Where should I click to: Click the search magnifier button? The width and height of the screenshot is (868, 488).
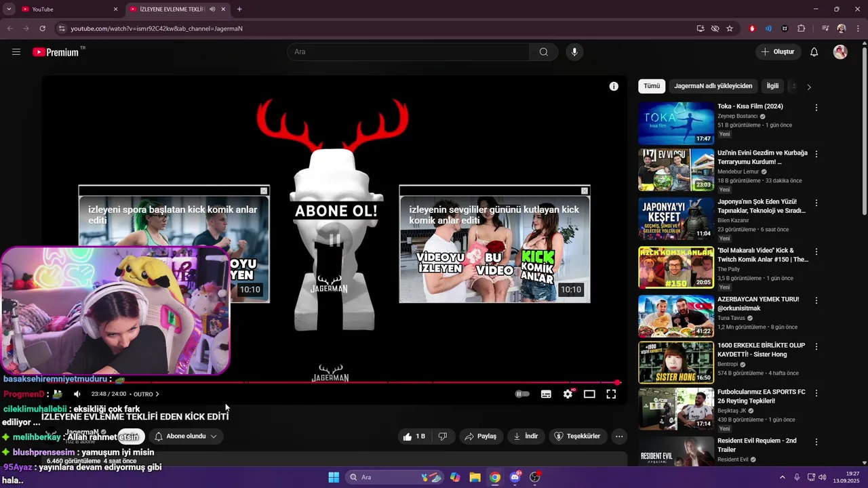544,52
